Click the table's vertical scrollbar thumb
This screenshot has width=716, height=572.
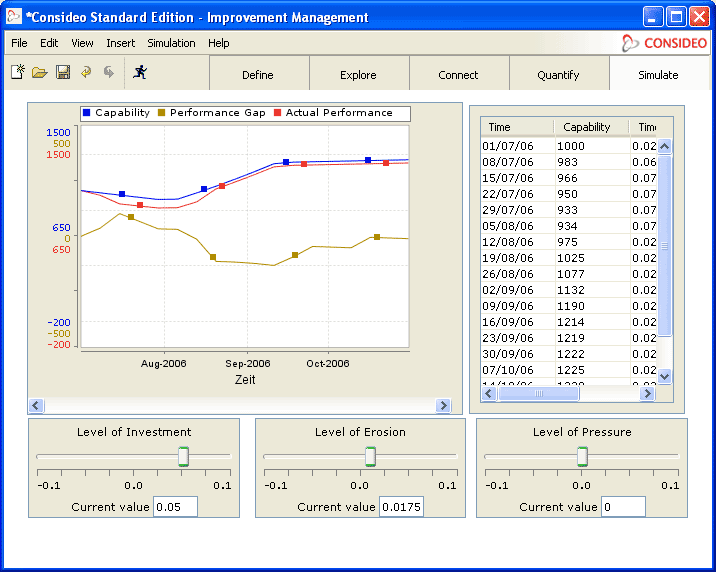[x=664, y=246]
